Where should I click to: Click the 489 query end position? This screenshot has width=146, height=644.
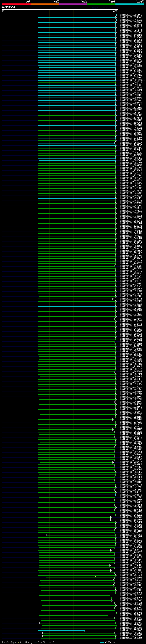[115, 11]
